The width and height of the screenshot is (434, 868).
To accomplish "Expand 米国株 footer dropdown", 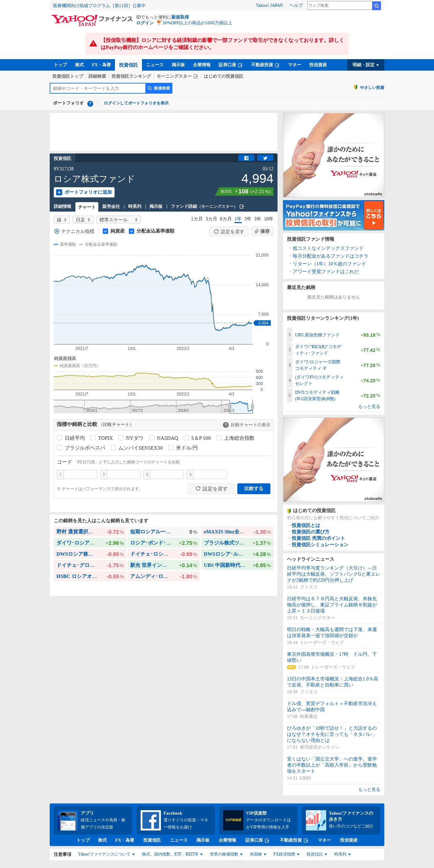I will [x=258, y=854].
